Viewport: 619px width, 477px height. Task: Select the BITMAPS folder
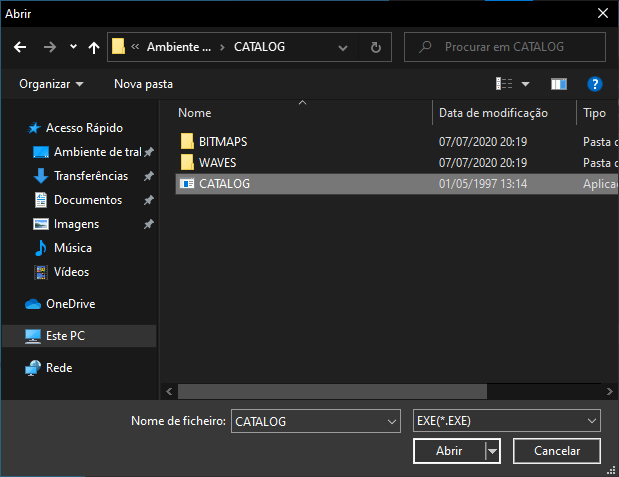221,141
